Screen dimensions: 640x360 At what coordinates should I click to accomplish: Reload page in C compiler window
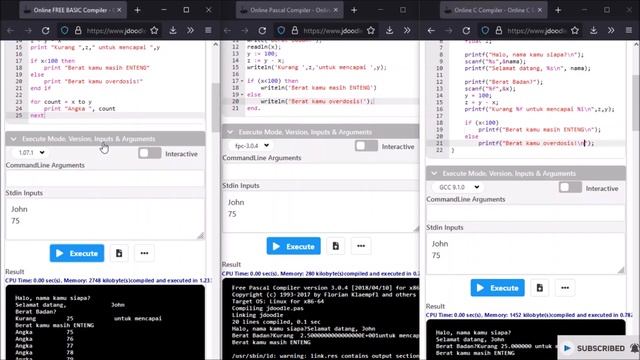[x=467, y=30]
